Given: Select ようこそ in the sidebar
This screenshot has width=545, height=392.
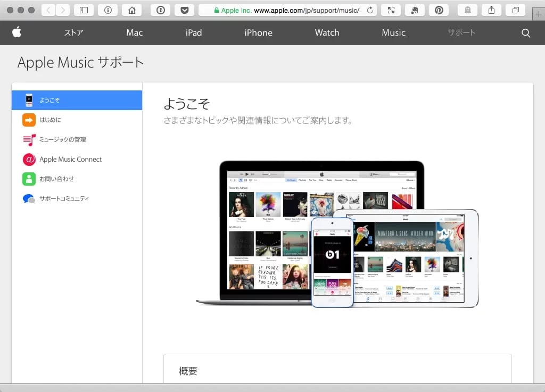Looking at the screenshot, I should [x=77, y=100].
